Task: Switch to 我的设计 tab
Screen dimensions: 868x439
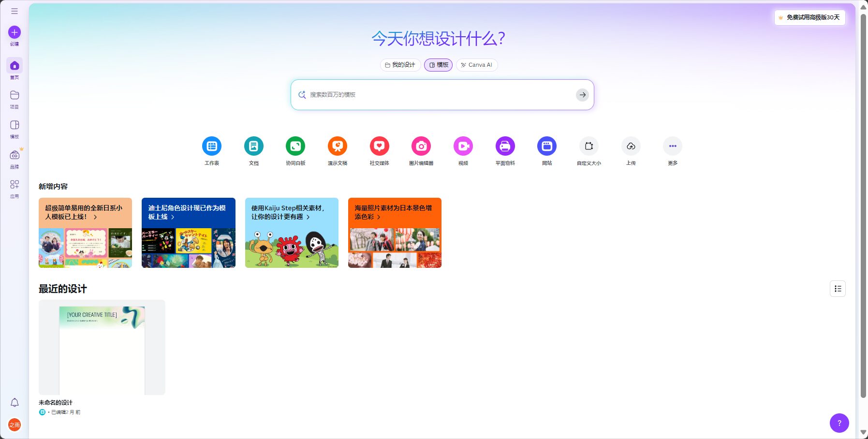Action: (x=400, y=65)
